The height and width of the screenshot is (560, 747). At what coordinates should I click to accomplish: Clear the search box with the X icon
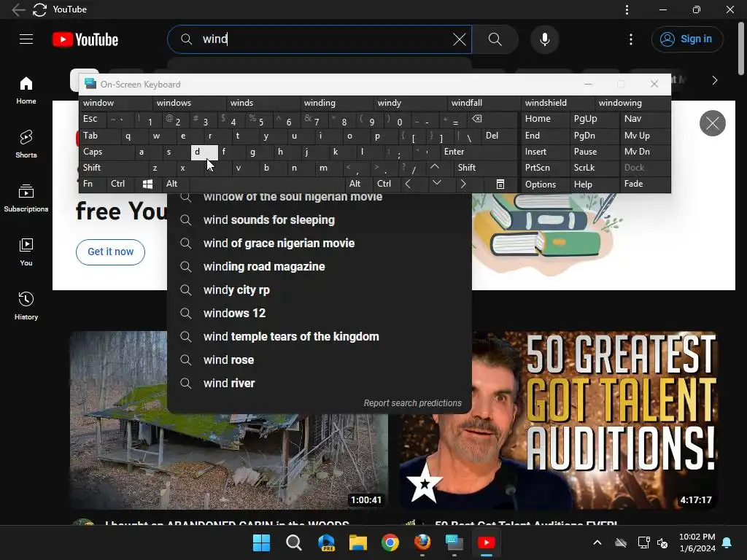tap(460, 39)
